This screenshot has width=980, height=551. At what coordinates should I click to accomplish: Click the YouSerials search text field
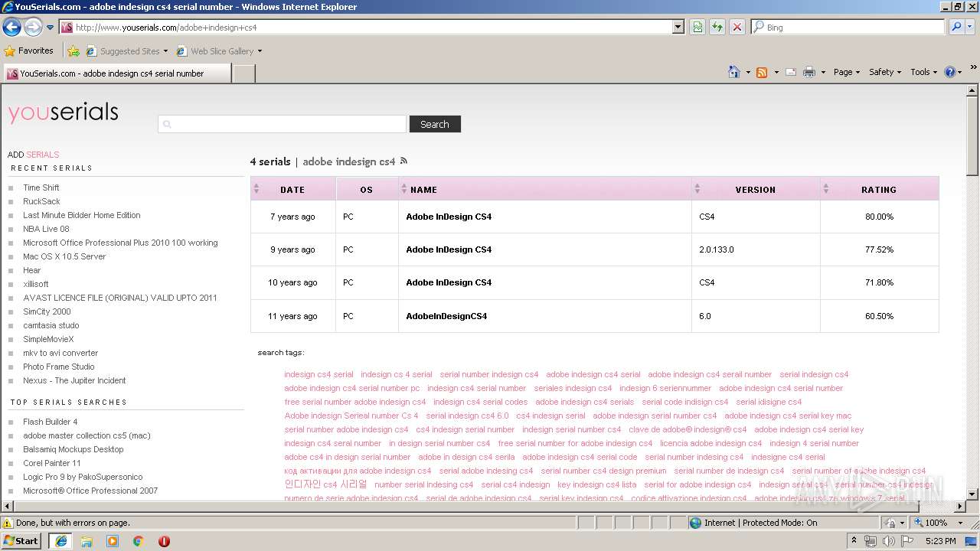(282, 124)
